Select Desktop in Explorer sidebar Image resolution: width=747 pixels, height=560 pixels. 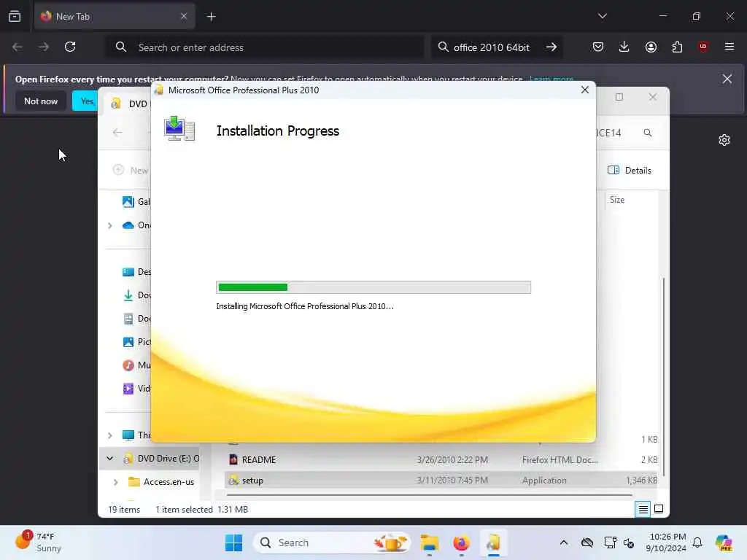click(x=136, y=272)
